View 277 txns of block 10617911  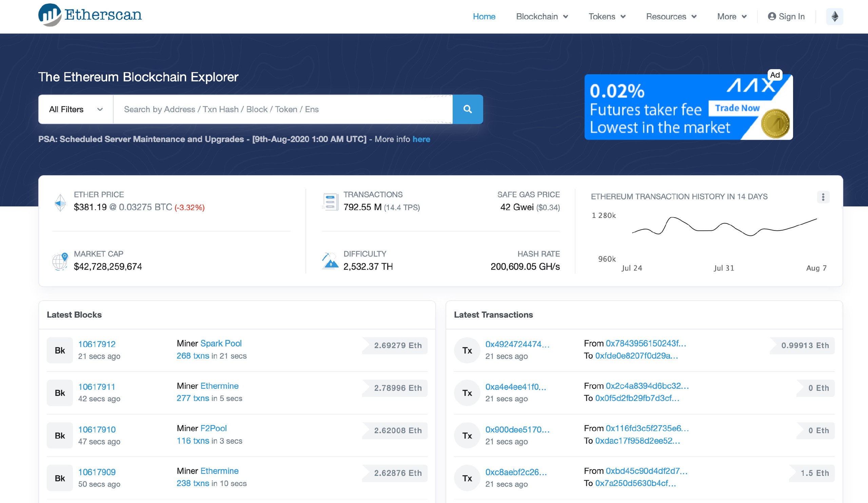[x=193, y=398]
